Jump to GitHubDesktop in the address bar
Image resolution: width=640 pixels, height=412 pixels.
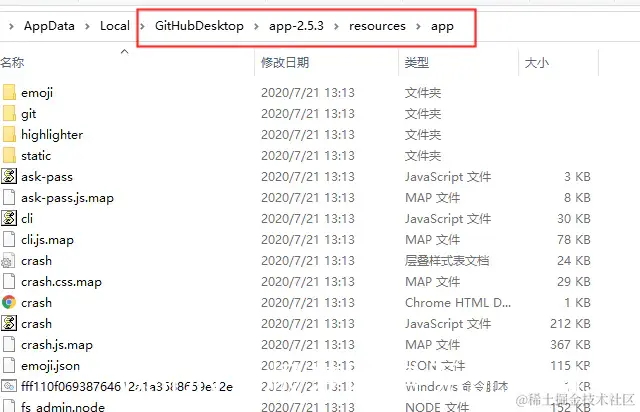point(199,26)
